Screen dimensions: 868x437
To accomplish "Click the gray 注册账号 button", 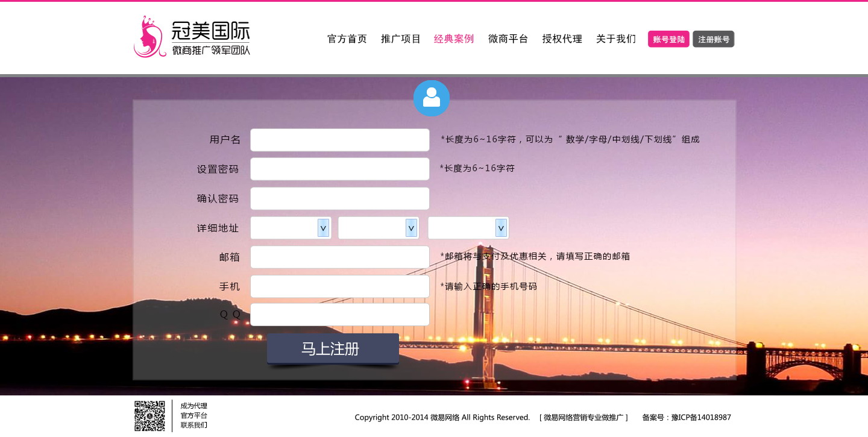I will 714,39.
